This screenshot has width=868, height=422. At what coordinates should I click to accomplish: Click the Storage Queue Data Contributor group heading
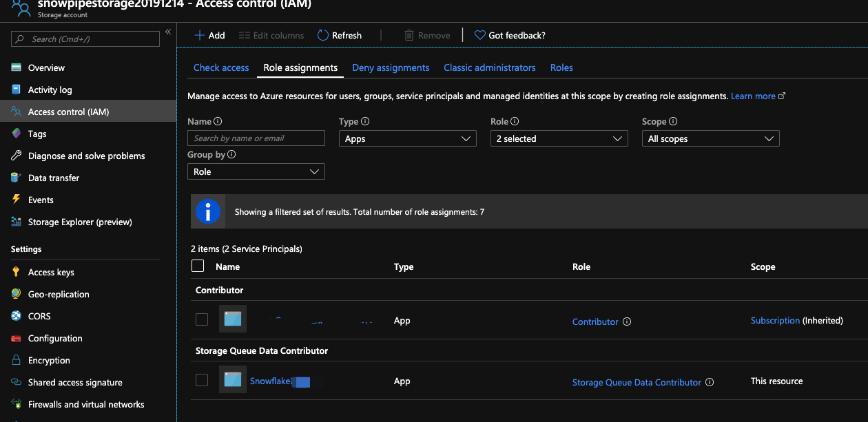[262, 350]
